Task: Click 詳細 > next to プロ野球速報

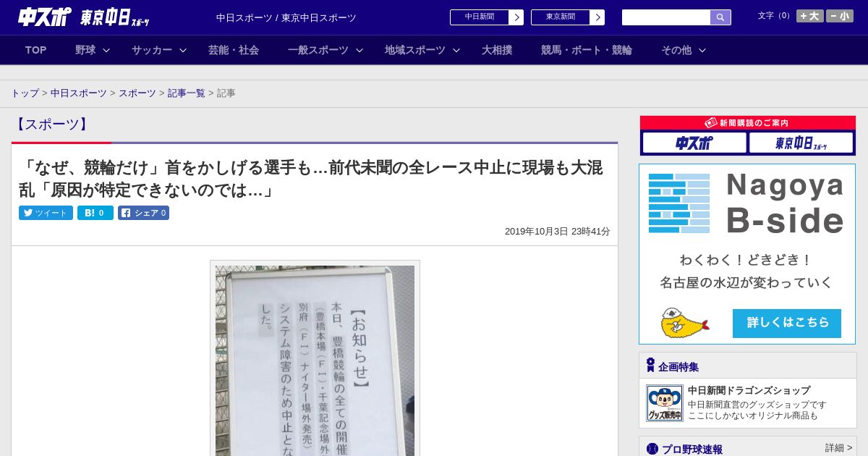Action: pos(838,448)
